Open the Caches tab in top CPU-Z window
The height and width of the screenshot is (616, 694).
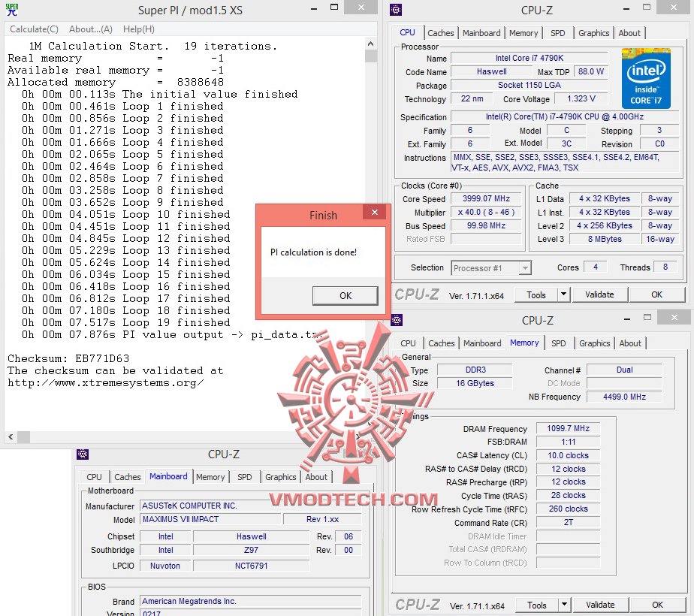tap(440, 33)
